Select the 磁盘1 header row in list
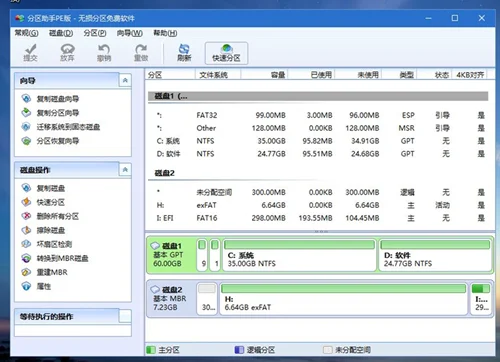This screenshot has height=362, width=500. (x=318, y=96)
